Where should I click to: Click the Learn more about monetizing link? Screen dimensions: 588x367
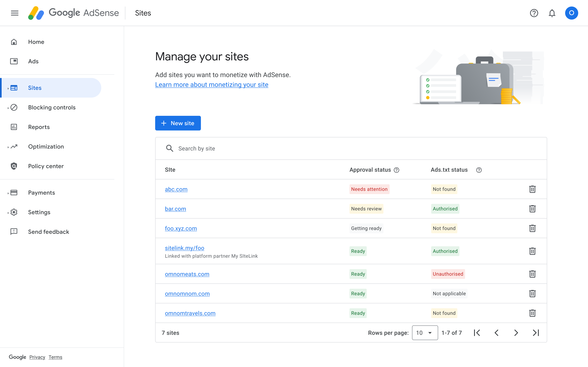(x=211, y=84)
